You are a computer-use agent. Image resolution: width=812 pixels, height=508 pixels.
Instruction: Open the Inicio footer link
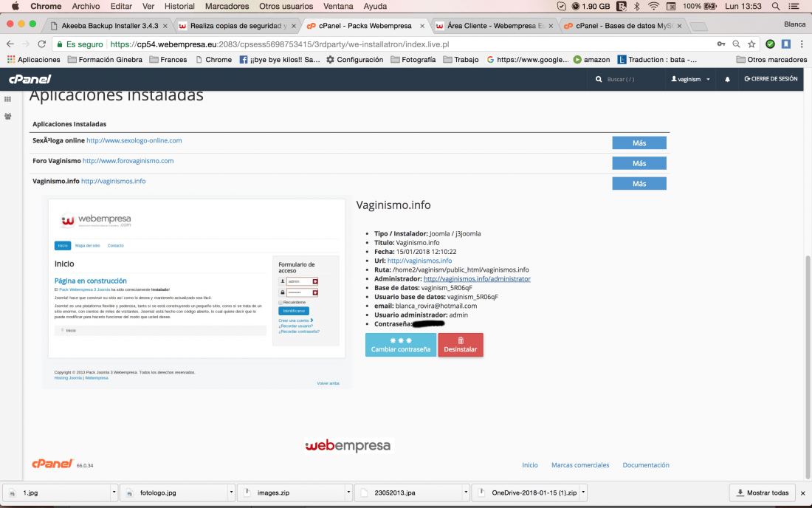(530, 465)
